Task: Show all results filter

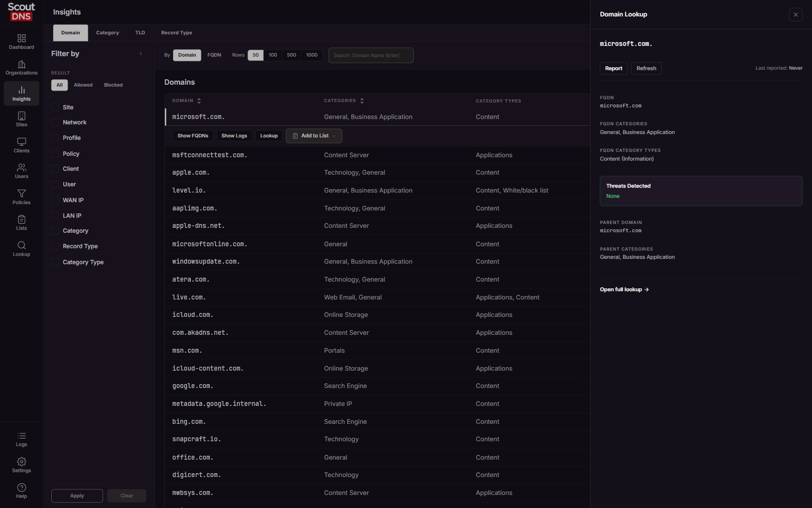Action: click(59, 85)
